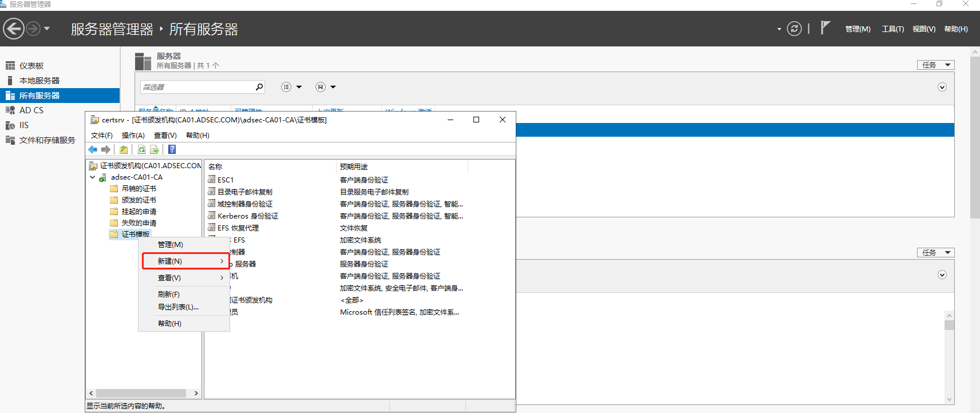
Task: Click the Server Manager back arrow button
Action: tap(14, 29)
